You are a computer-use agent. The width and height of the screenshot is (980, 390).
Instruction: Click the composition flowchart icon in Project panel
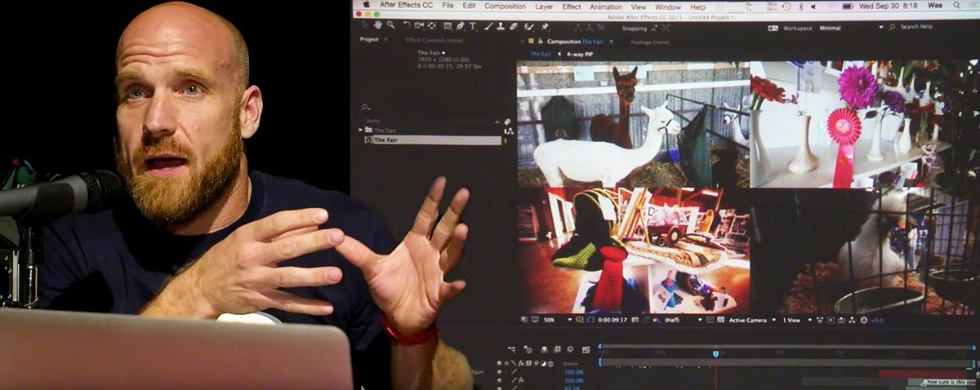(x=510, y=131)
